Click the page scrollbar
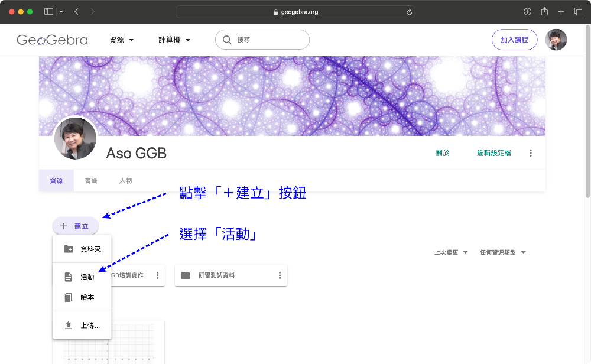The width and height of the screenshot is (591, 364). (x=587, y=111)
